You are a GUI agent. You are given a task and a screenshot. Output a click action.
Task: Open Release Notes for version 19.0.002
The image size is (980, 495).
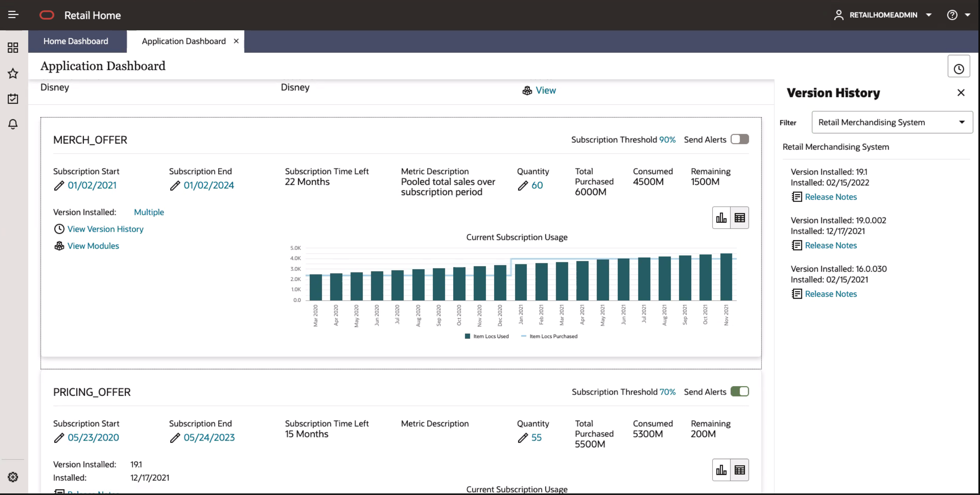pyautogui.click(x=831, y=245)
